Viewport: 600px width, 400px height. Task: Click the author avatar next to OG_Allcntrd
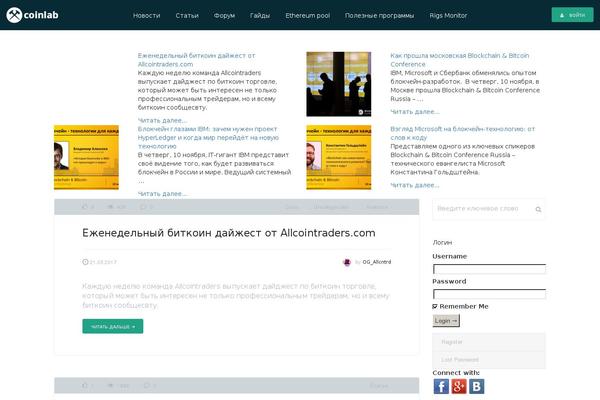[347, 262]
